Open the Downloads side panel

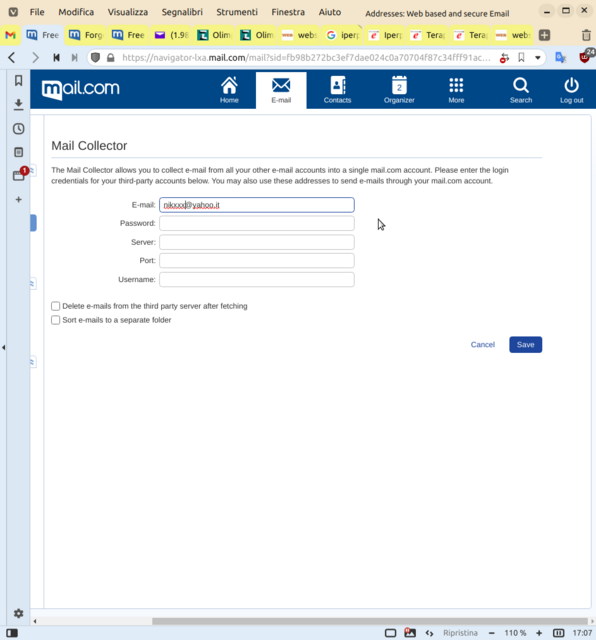pyautogui.click(x=18, y=104)
